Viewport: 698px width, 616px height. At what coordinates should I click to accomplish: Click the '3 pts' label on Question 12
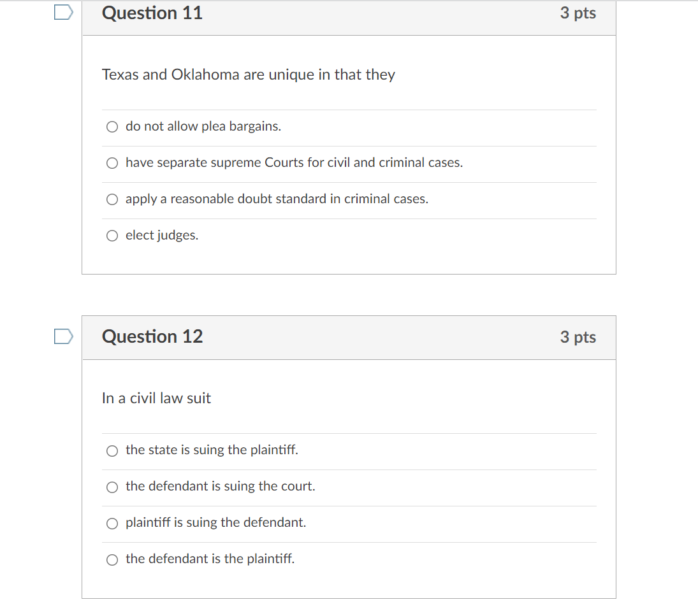click(578, 337)
